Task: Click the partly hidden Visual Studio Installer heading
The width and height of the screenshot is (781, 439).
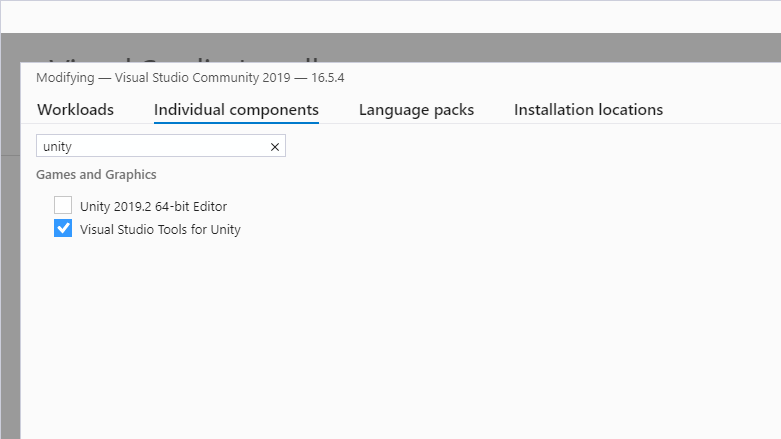Action: [x=184, y=59]
